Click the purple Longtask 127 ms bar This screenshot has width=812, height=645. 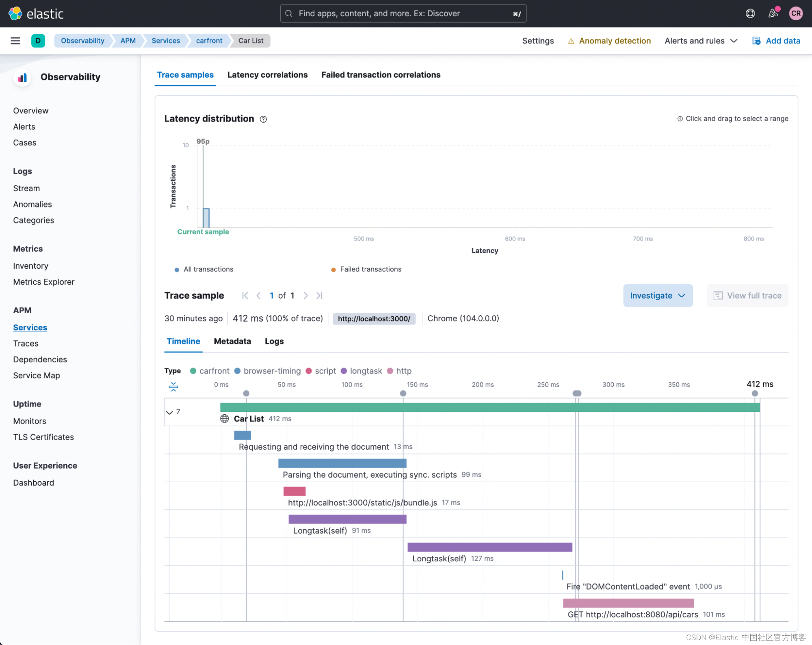[489, 547]
